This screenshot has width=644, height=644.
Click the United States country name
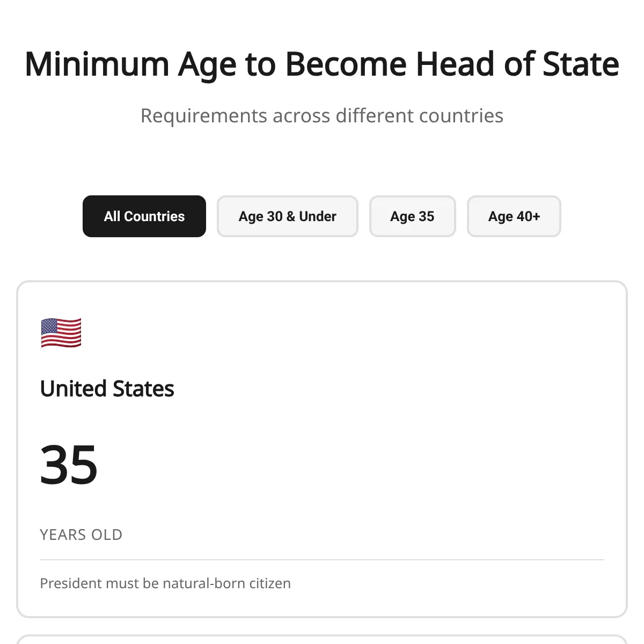pyautogui.click(x=107, y=389)
